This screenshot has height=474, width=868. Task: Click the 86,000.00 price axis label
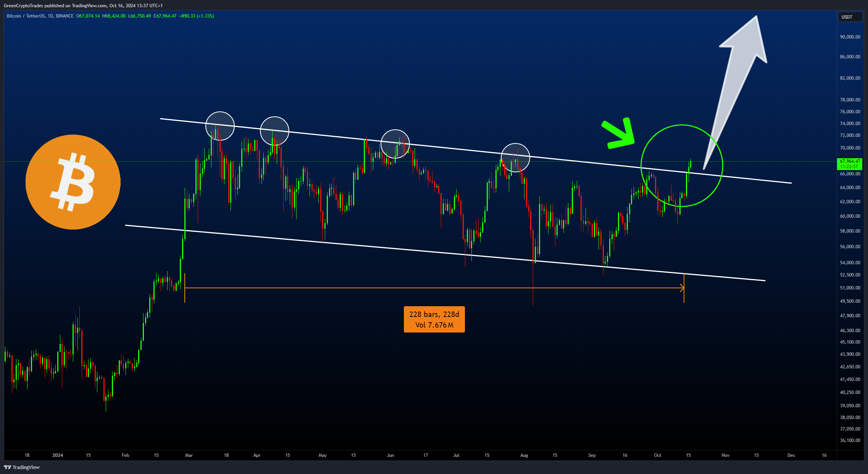(x=850, y=57)
